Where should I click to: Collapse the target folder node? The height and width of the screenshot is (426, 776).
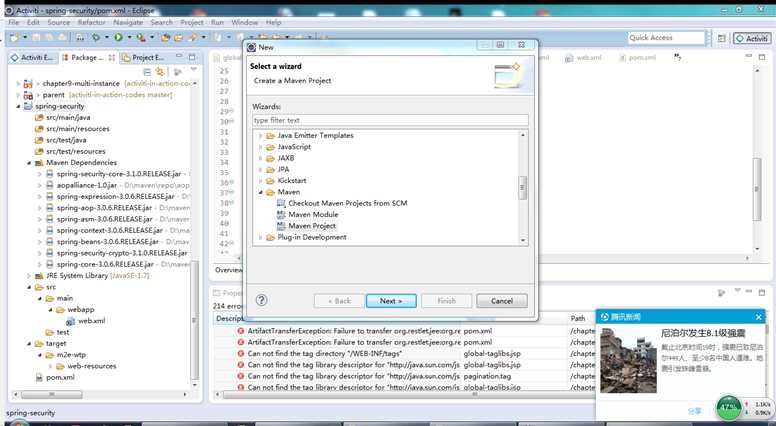(x=29, y=343)
